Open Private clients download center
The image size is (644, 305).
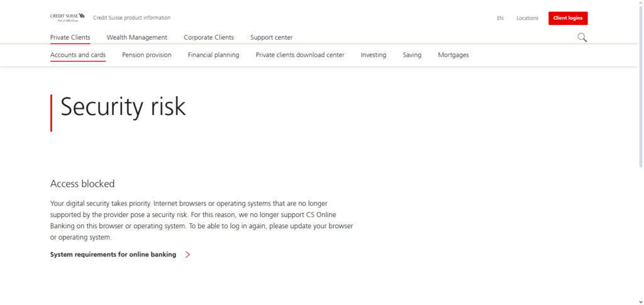coord(299,55)
